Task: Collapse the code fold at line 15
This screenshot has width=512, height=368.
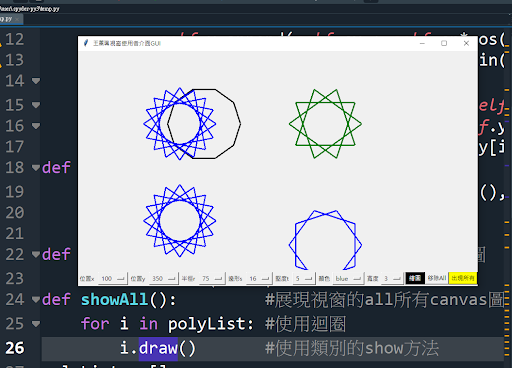Action: coord(36,105)
